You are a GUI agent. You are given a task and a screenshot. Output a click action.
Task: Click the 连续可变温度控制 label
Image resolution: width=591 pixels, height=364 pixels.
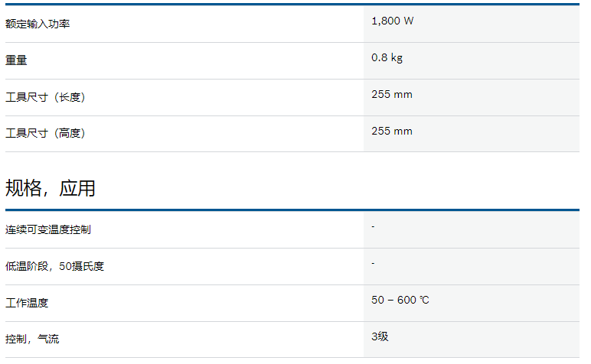click(48, 229)
